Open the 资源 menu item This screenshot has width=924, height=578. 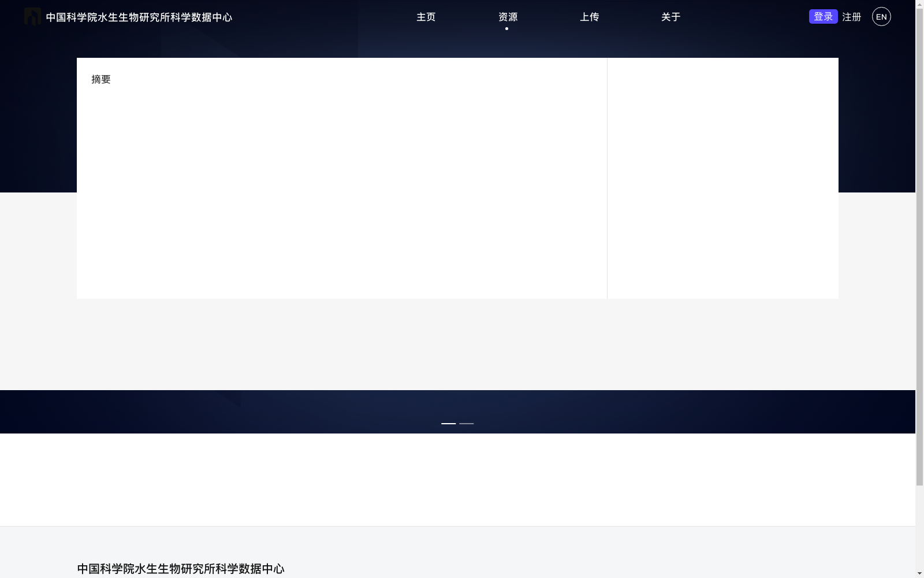click(508, 17)
